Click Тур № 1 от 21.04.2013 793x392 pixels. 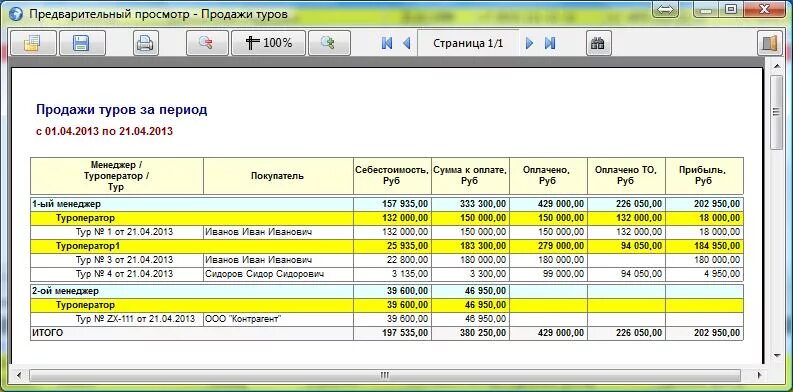(124, 232)
